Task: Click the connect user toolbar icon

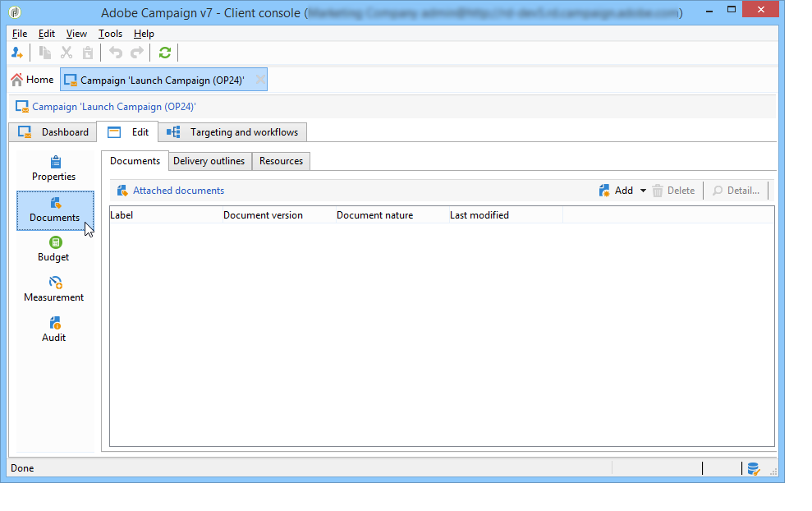Action: 17,53
